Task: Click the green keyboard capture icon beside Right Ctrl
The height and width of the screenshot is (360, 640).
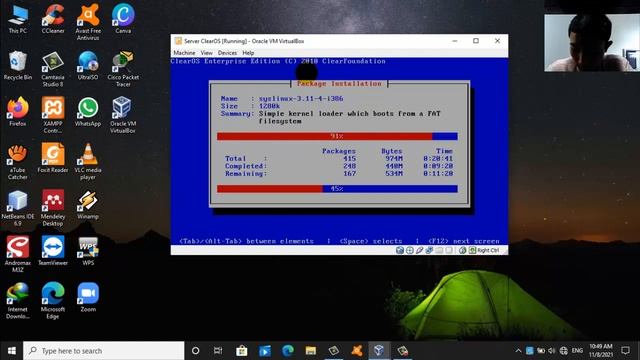Action: coord(472,250)
